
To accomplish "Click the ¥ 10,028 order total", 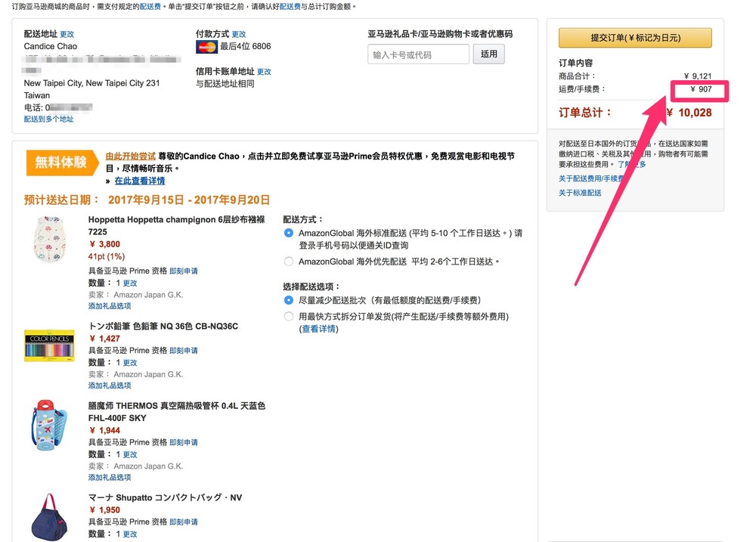I will [x=689, y=113].
